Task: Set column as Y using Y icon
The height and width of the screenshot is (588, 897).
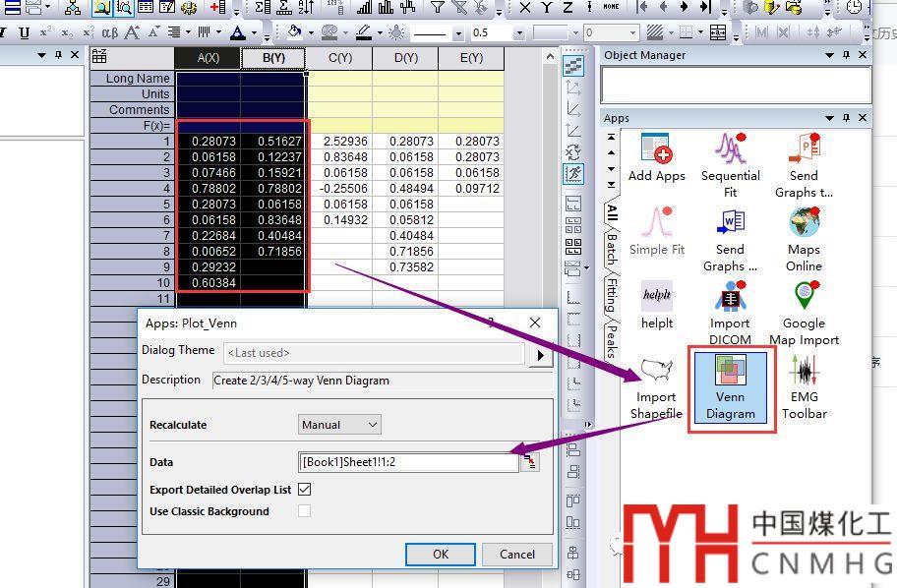Action: point(546,7)
